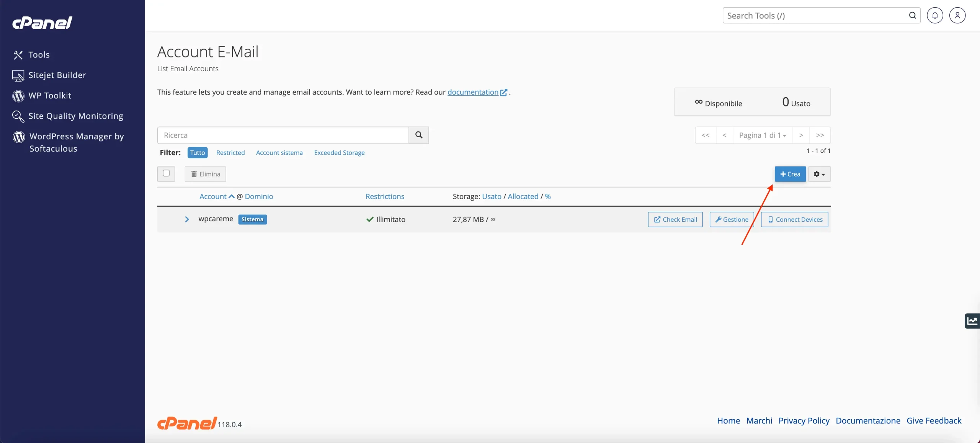Viewport: 980px width, 443px height.
Task: Open the documentation link
Action: point(473,92)
